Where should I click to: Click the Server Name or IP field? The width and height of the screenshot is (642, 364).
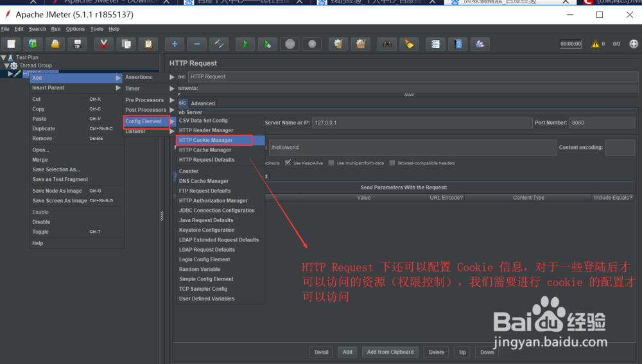[422, 123]
